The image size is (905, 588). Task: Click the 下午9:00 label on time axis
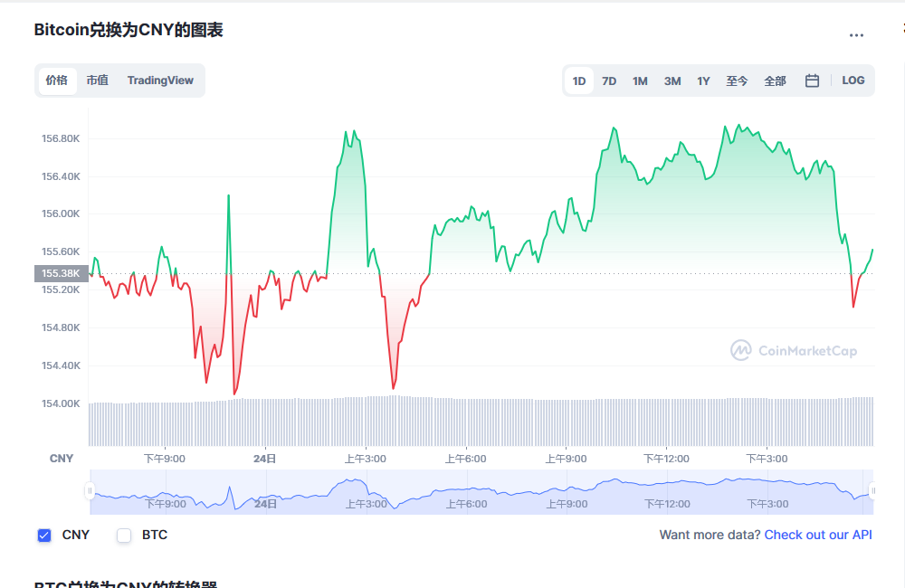coord(165,459)
